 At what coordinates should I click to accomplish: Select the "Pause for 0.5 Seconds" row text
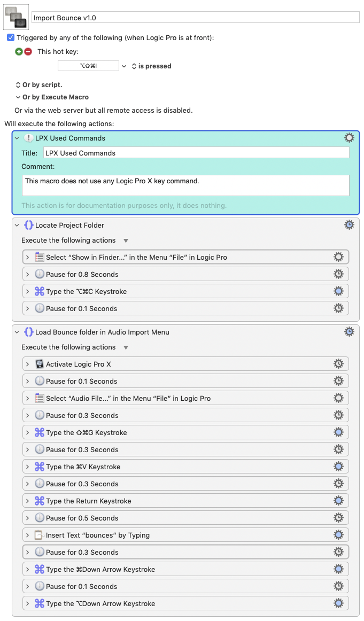coord(82,518)
